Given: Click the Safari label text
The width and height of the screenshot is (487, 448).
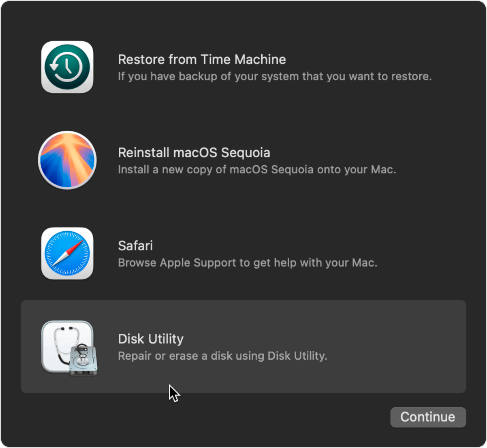Looking at the screenshot, I should [x=135, y=246].
